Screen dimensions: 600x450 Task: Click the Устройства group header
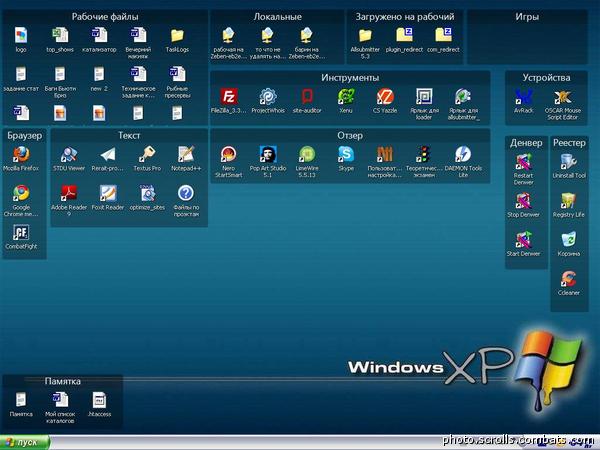tap(546, 78)
